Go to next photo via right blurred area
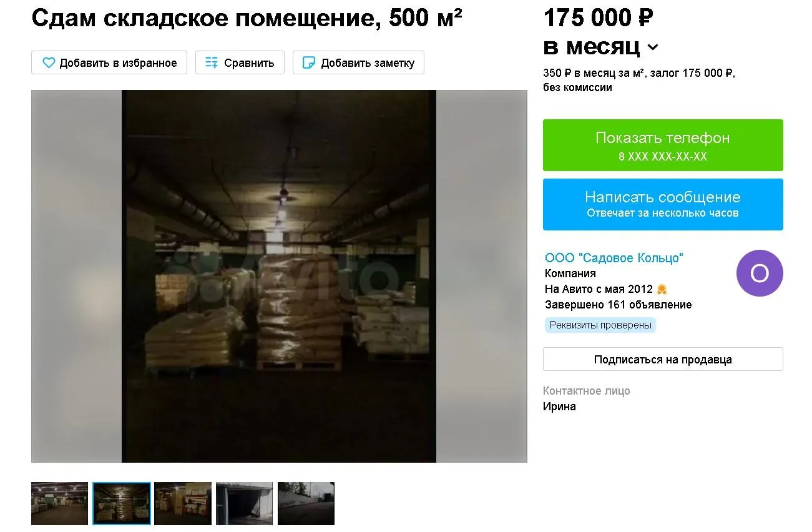The height and width of the screenshot is (532, 812). pyautogui.click(x=481, y=276)
